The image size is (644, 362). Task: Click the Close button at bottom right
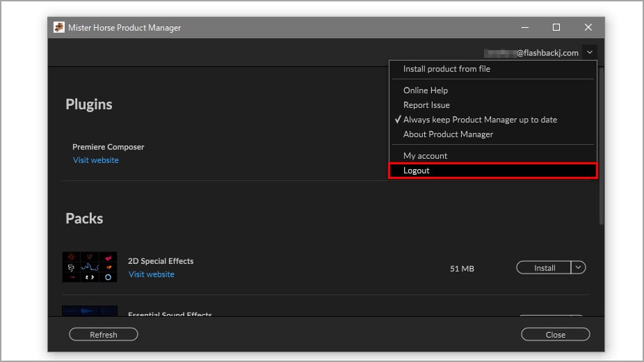[555, 335]
